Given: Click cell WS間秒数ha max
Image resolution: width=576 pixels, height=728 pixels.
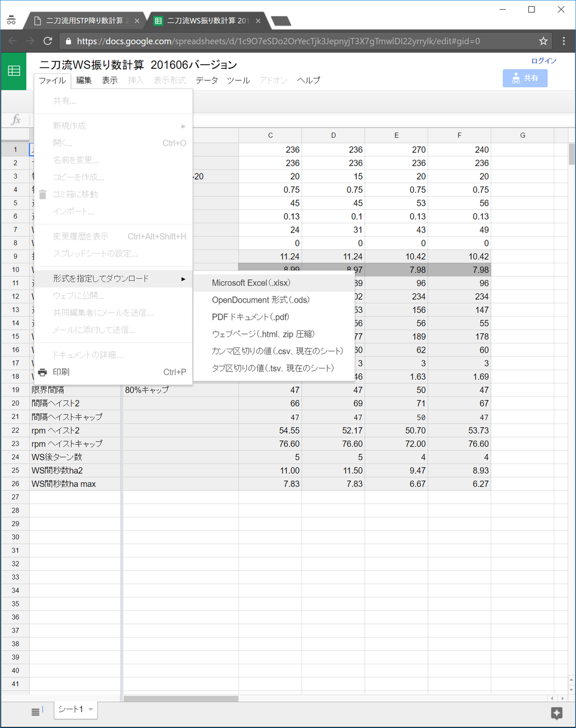Looking at the screenshot, I should [75, 484].
